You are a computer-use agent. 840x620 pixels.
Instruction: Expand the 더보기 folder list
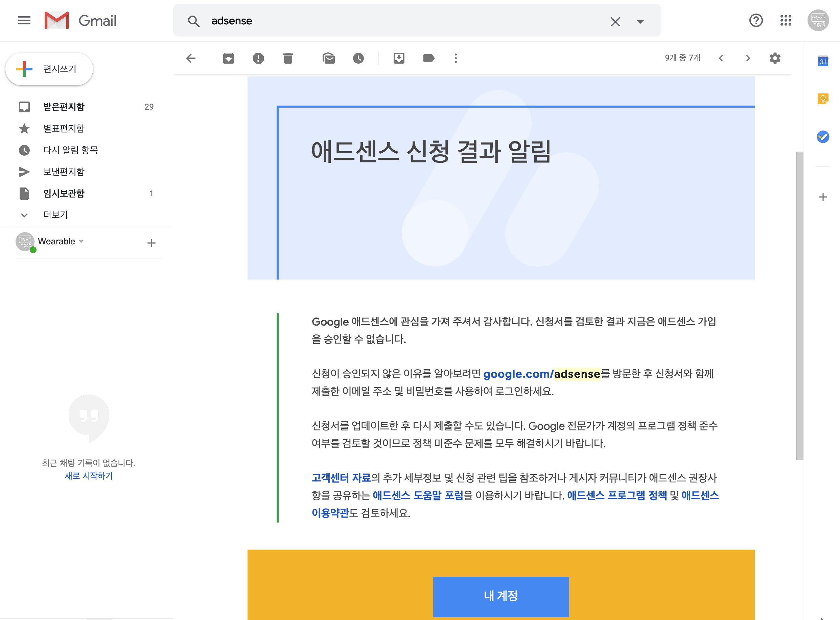55,215
